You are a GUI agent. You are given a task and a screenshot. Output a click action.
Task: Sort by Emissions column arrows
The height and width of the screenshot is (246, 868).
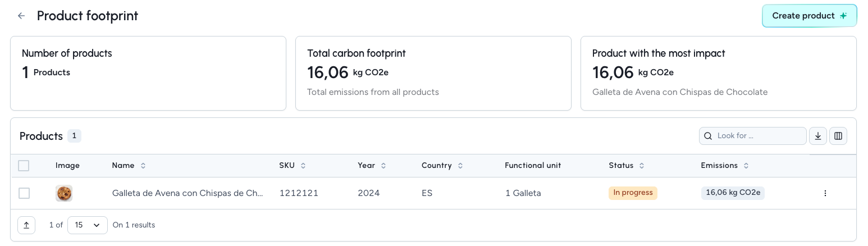(x=746, y=166)
